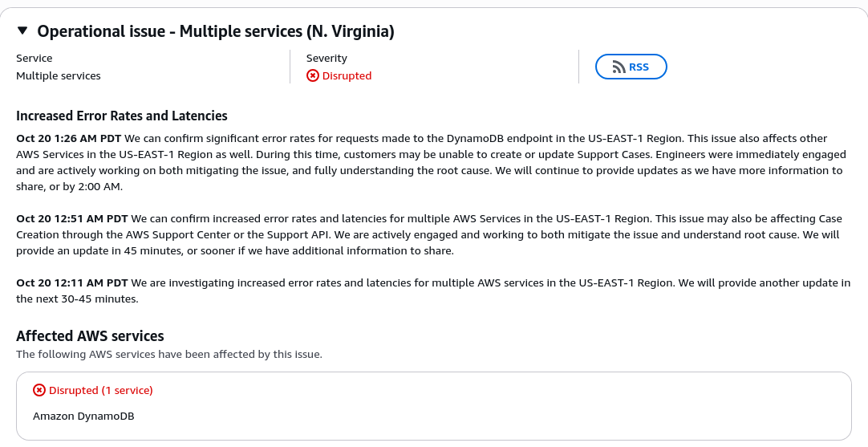Viewport: 868px width, 447px height.
Task: Click the red Disrupted severity text
Action: pyautogui.click(x=347, y=75)
